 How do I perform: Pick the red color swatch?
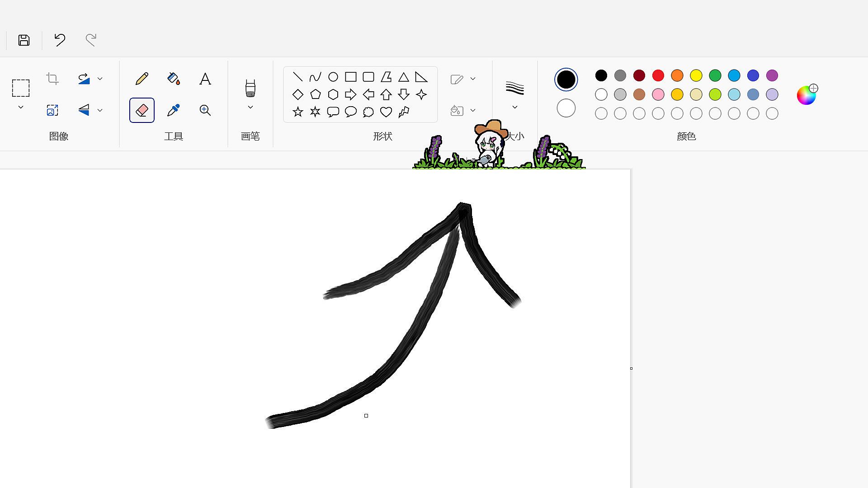[x=658, y=75]
